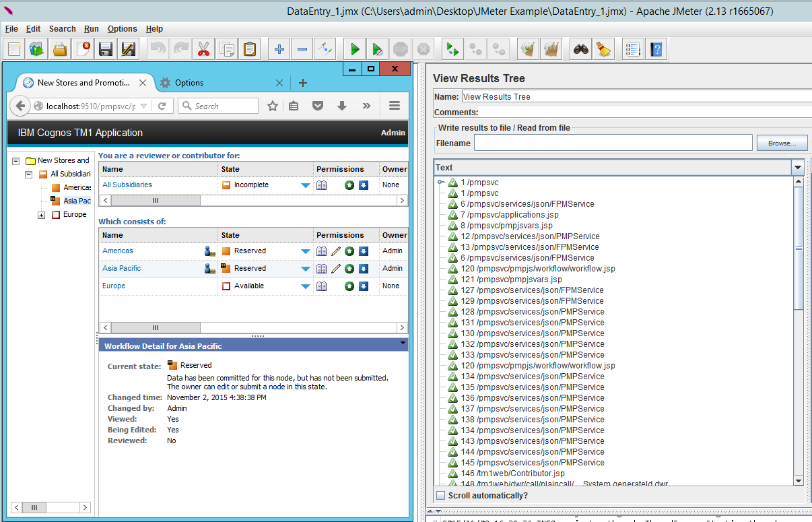Go back in the Firefox browser
Viewport: 812px width, 522px height.
tap(20, 106)
